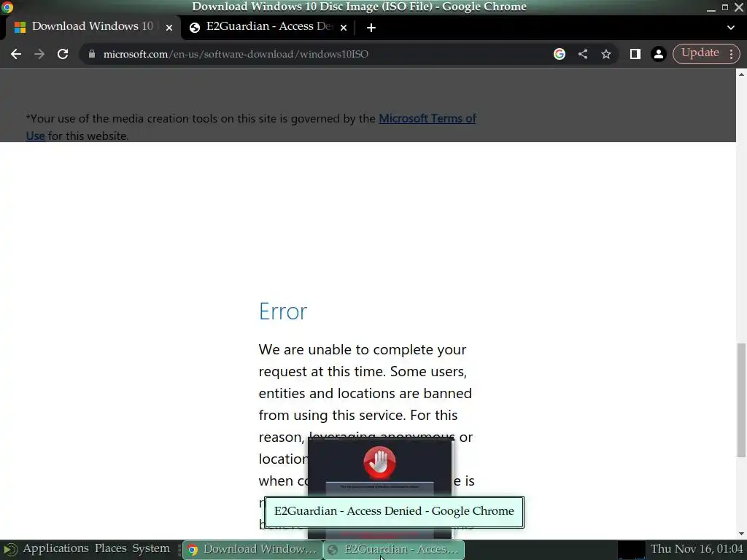Expand the tab search dropdown arrow
Viewport: 747px width, 560px height.
pos(731,28)
